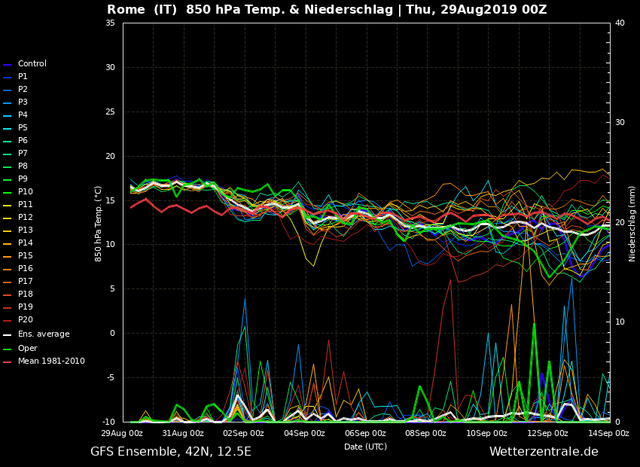Click the 35 tick on the temperature axis
This screenshot has height=467, width=640.
tap(111, 23)
